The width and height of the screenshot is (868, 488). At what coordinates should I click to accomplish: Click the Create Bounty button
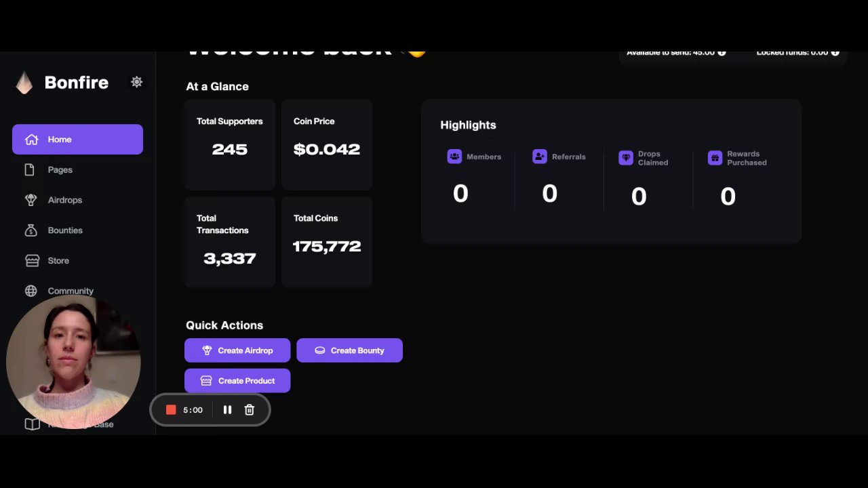tap(349, 350)
